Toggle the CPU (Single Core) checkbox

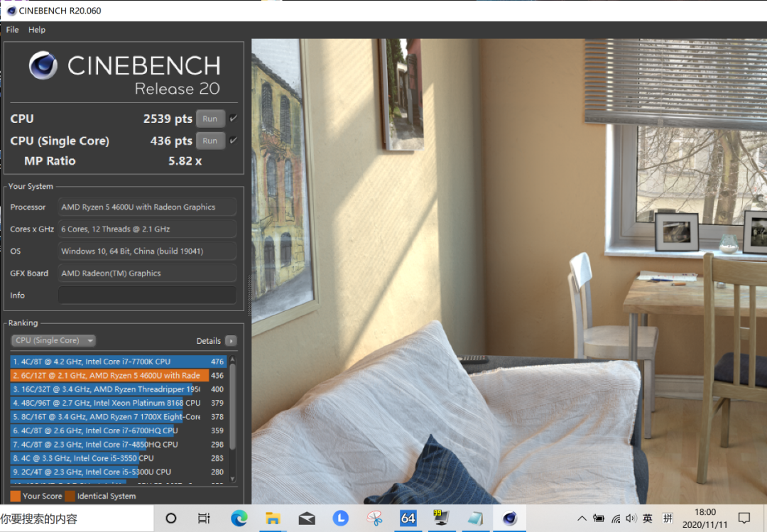tap(234, 141)
